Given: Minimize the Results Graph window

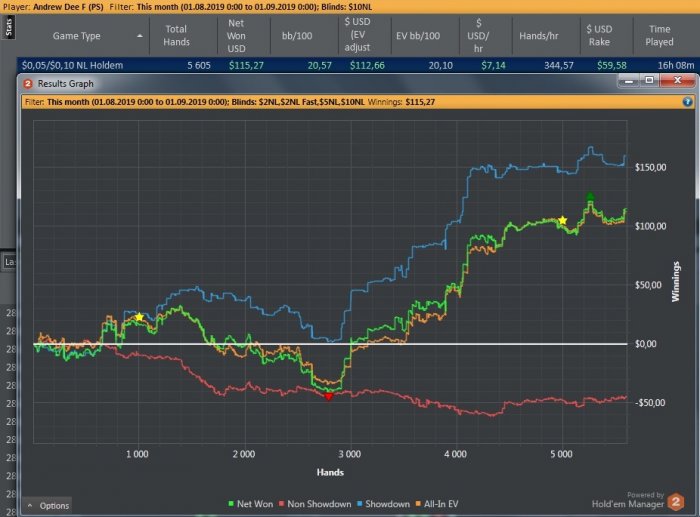Looking at the screenshot, I should point(629,81).
